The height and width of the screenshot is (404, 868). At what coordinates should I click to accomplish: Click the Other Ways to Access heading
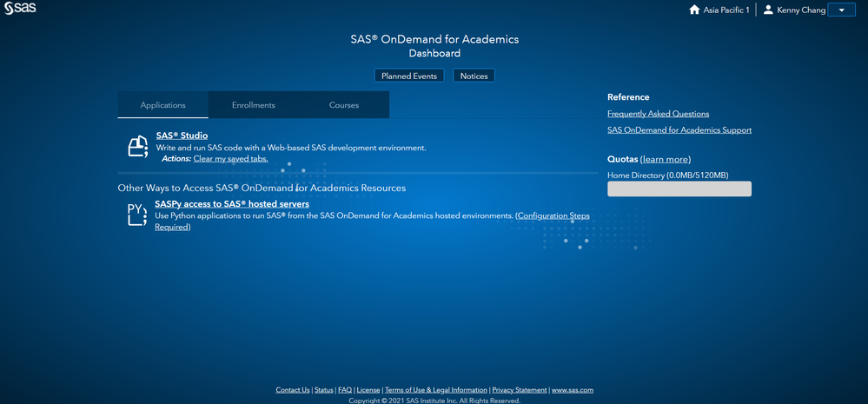click(262, 189)
